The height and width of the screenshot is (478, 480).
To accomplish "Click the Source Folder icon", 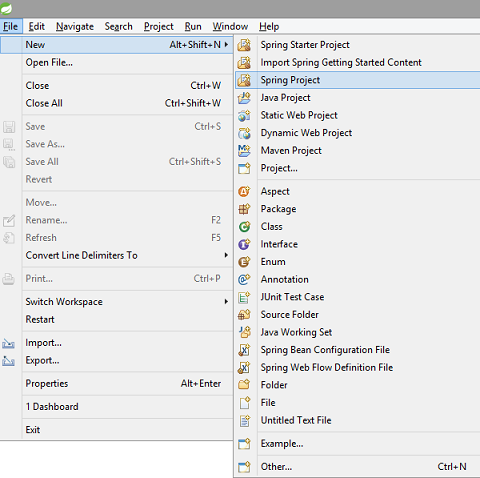I will pyautogui.click(x=244, y=315).
